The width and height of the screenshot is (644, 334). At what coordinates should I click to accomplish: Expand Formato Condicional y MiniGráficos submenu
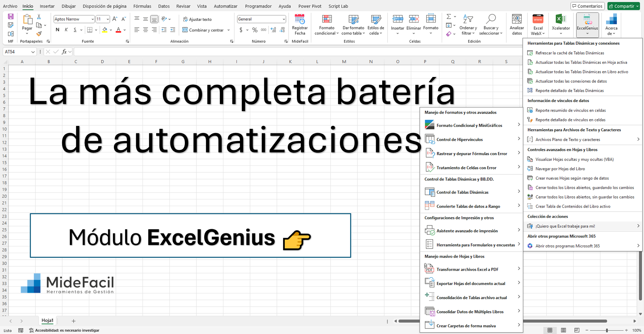point(471,125)
